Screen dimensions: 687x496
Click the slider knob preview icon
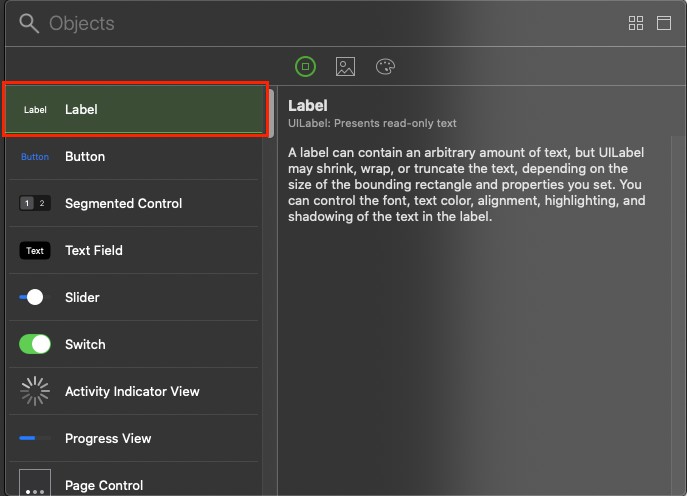[x=35, y=297]
